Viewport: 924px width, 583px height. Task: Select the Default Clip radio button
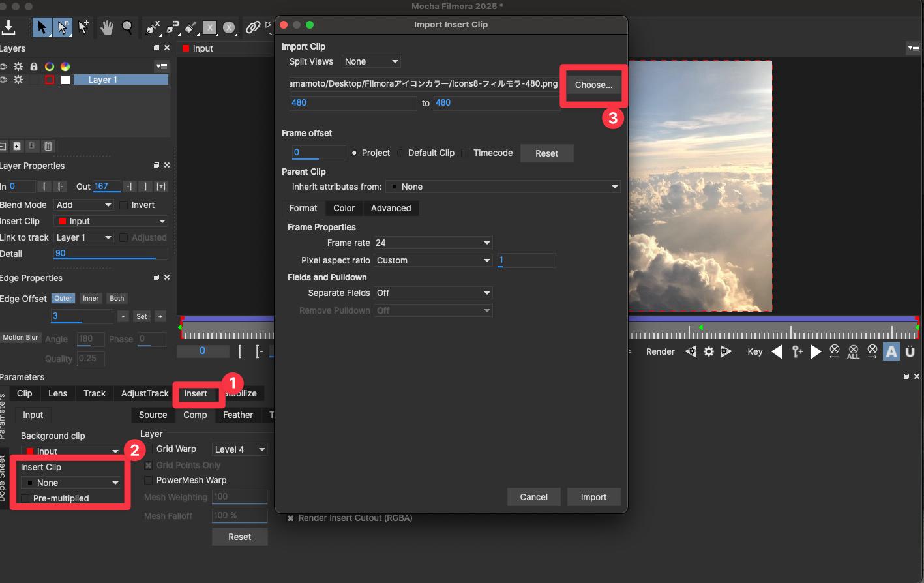click(400, 153)
